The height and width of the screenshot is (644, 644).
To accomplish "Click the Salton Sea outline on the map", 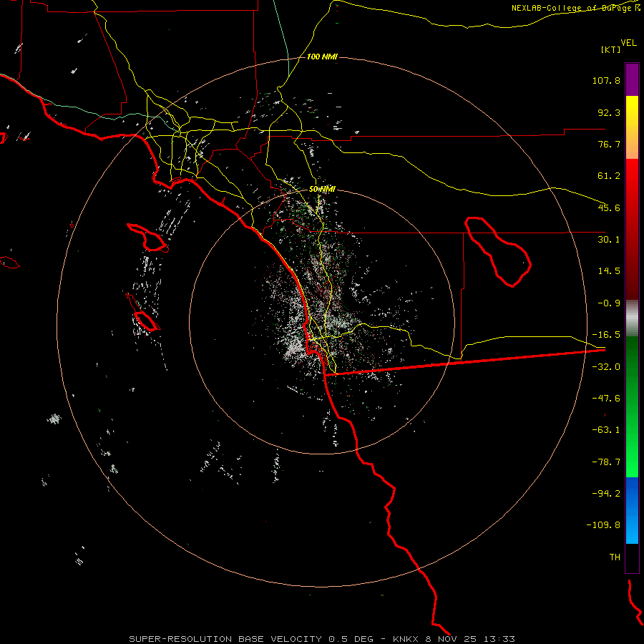I will pyautogui.click(x=498, y=252).
